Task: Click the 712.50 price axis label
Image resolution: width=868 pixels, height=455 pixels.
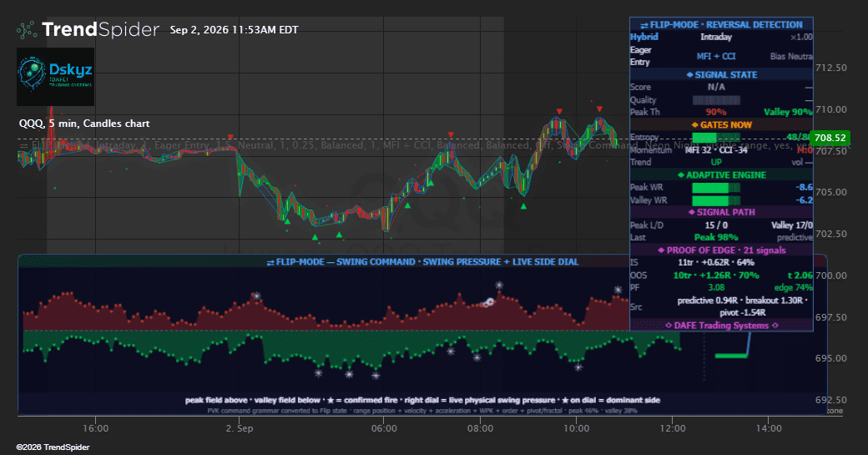Action: [x=830, y=68]
